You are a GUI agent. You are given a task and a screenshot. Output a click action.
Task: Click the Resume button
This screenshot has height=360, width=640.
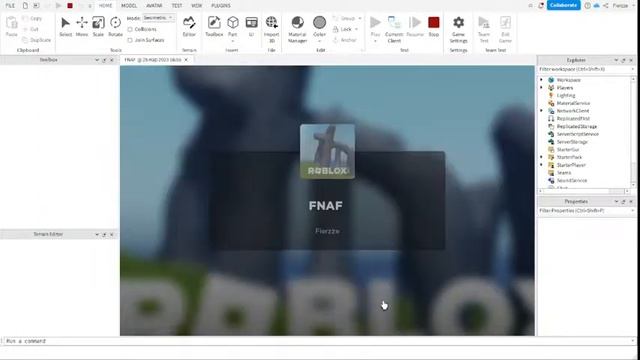pyautogui.click(x=415, y=27)
